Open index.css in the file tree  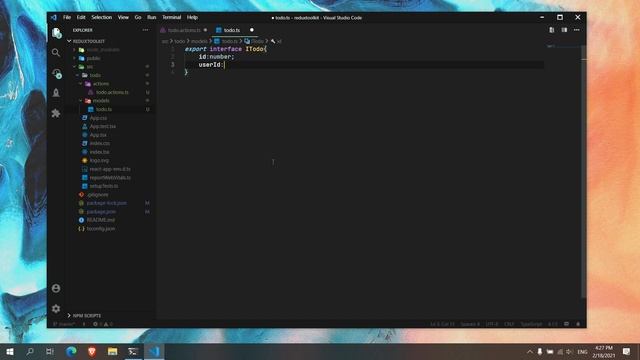pyautogui.click(x=100, y=143)
